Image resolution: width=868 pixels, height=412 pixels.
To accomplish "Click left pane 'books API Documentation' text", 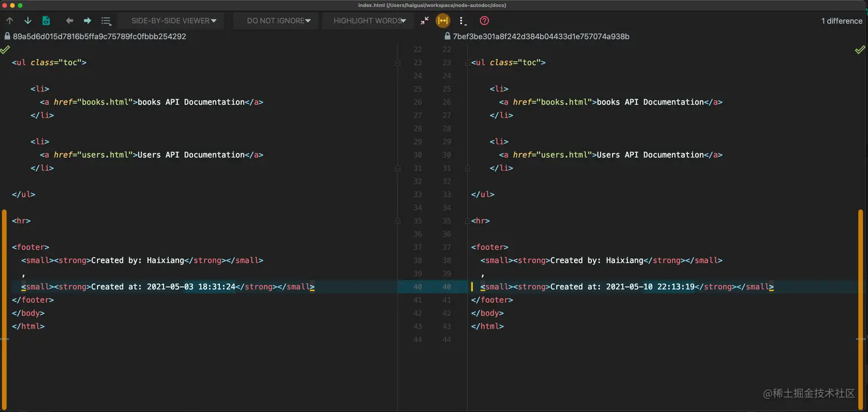I will coord(191,102).
